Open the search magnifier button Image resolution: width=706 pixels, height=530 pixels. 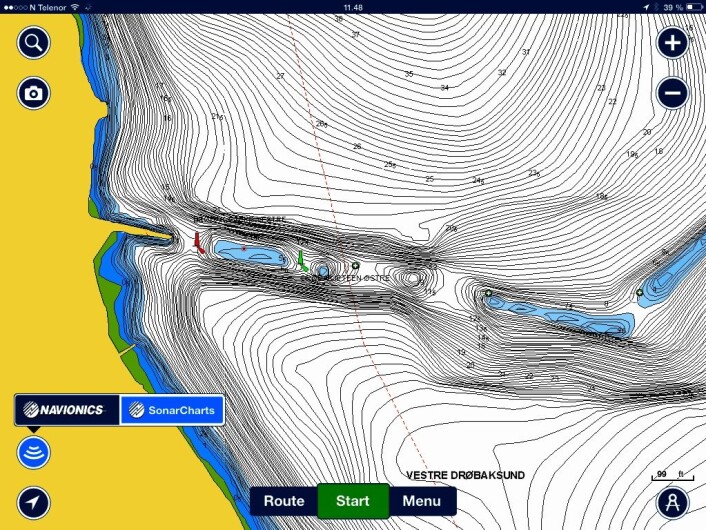coord(33,43)
